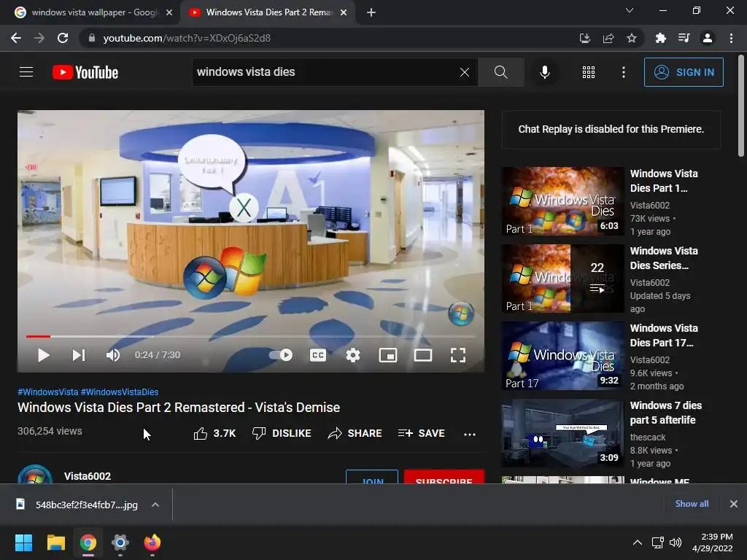Open the Vista6002 channel name

pos(88,475)
